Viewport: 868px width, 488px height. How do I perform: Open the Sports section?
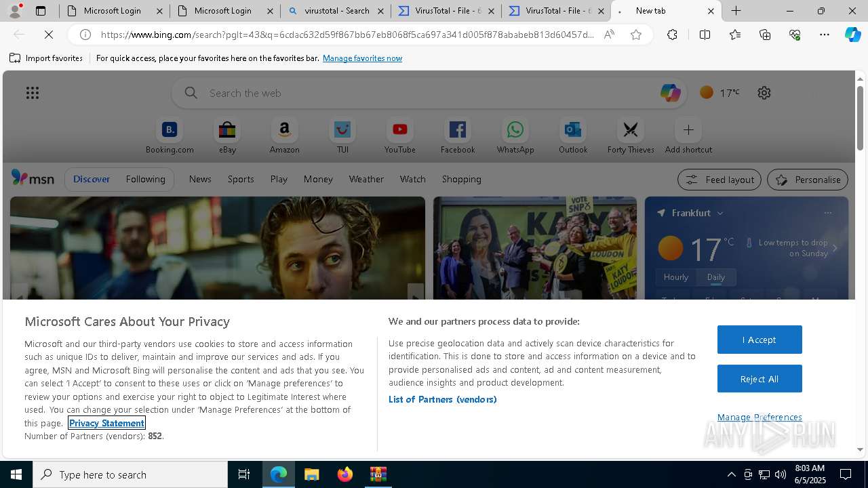tap(241, 179)
